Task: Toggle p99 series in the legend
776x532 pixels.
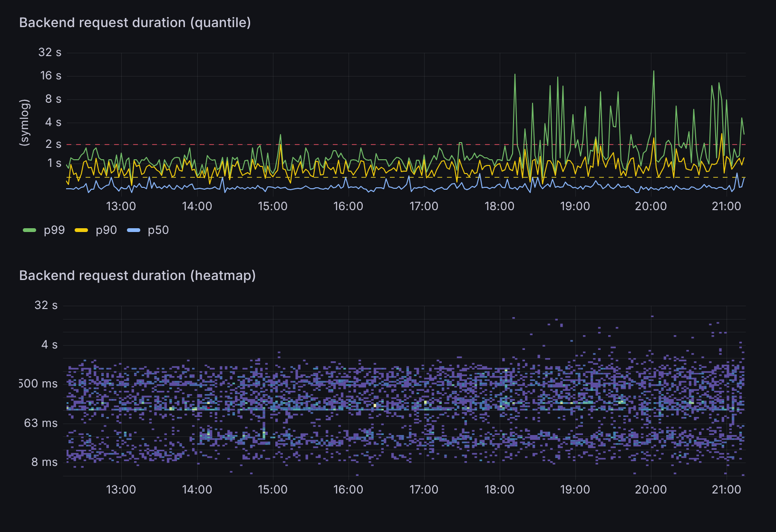Action: coord(54,230)
